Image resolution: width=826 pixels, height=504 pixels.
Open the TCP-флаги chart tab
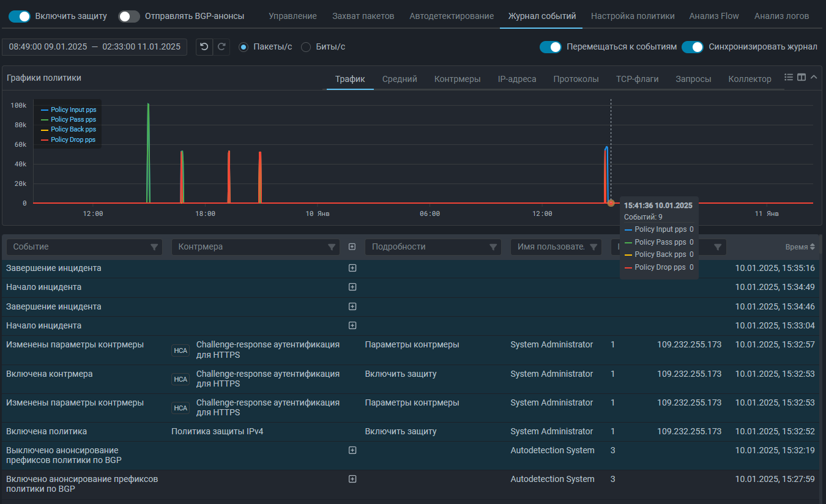point(637,79)
